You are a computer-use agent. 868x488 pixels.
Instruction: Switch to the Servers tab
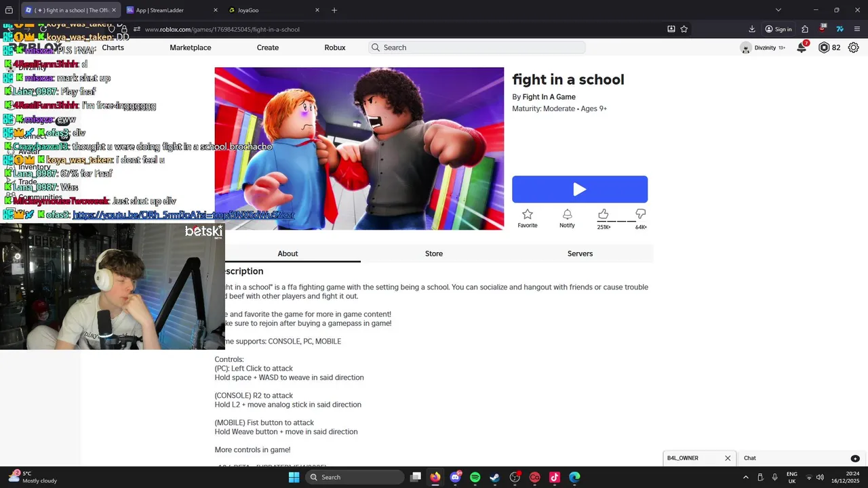pos(580,253)
